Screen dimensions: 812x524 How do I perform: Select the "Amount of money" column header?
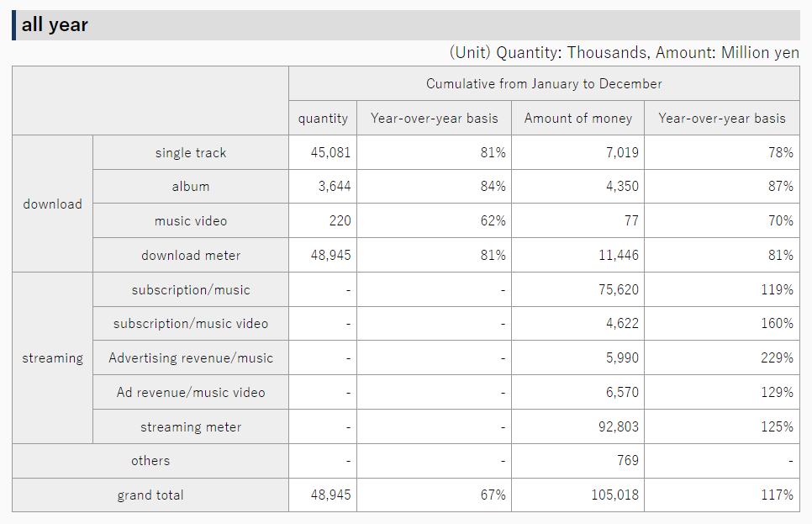coord(577,119)
